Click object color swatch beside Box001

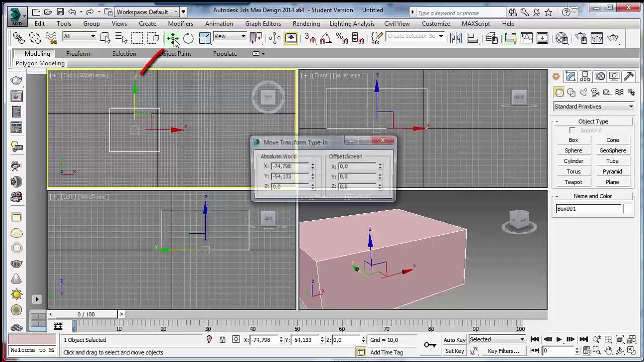click(627, 209)
